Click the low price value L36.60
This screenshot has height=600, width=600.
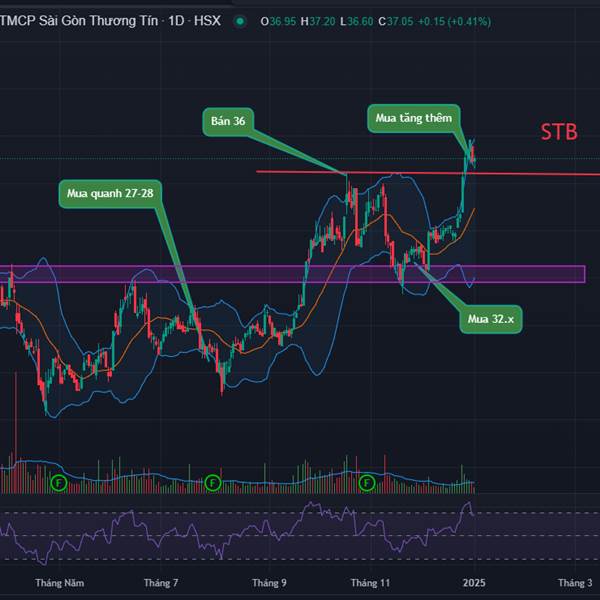click(357, 21)
